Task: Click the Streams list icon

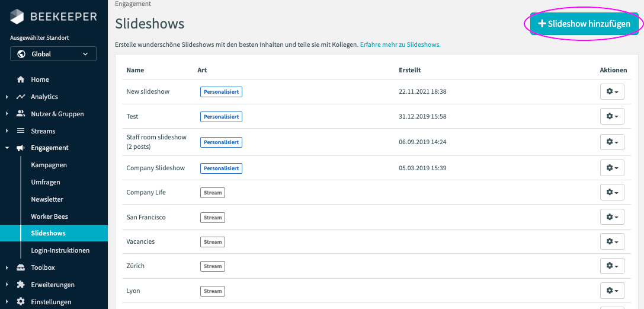Action: click(x=21, y=131)
